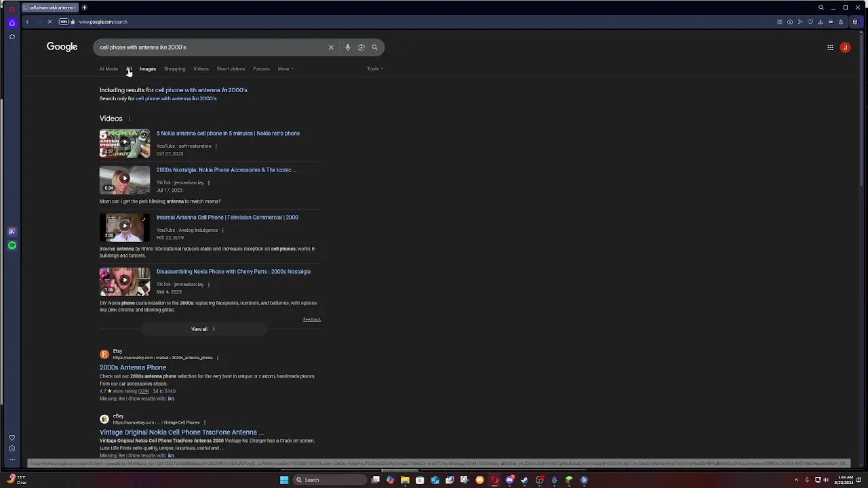This screenshot has height=488, width=868.
Task: Click the Feedback link under videos
Action: click(x=312, y=319)
